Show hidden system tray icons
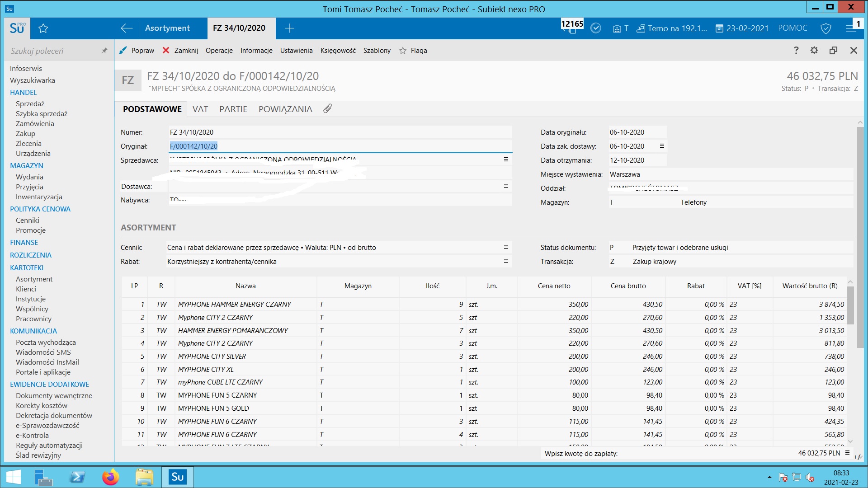This screenshot has height=488, width=868. click(769, 477)
